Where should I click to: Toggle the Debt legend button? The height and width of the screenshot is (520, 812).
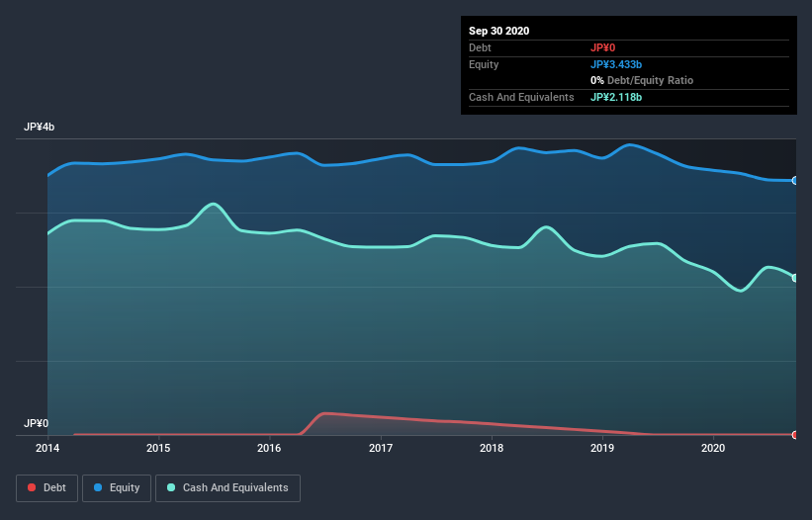pos(46,488)
